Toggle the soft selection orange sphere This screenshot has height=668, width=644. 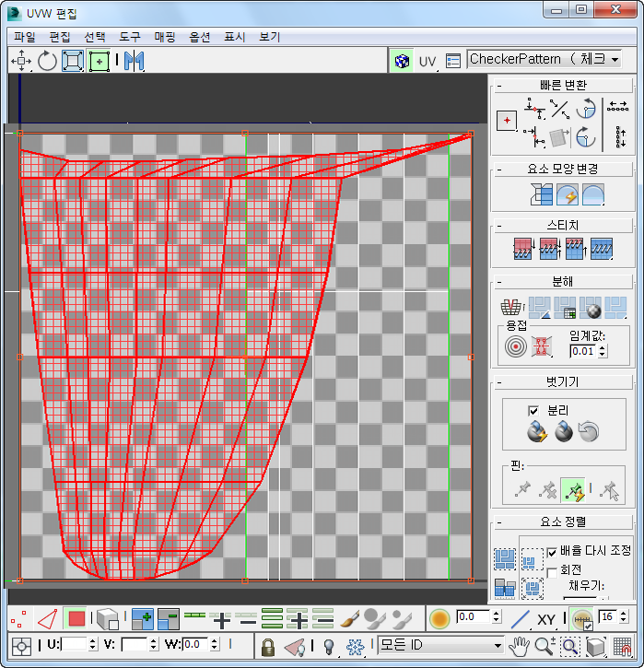[x=439, y=619]
